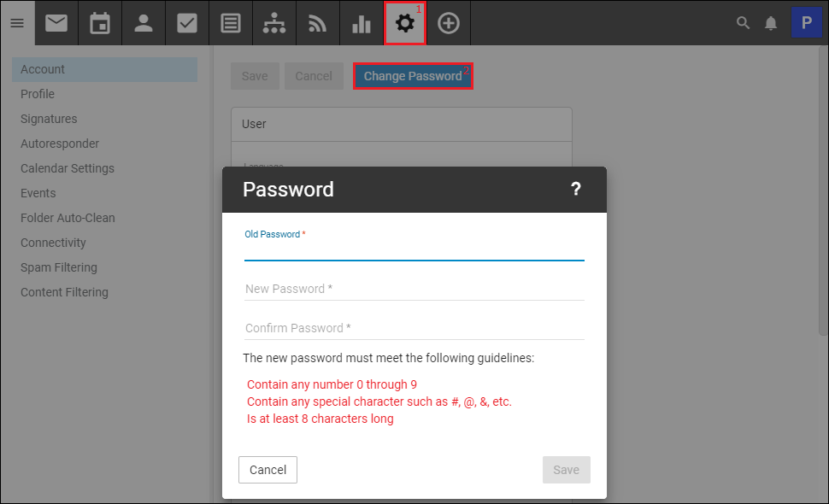Open the P profile avatar

(806, 21)
